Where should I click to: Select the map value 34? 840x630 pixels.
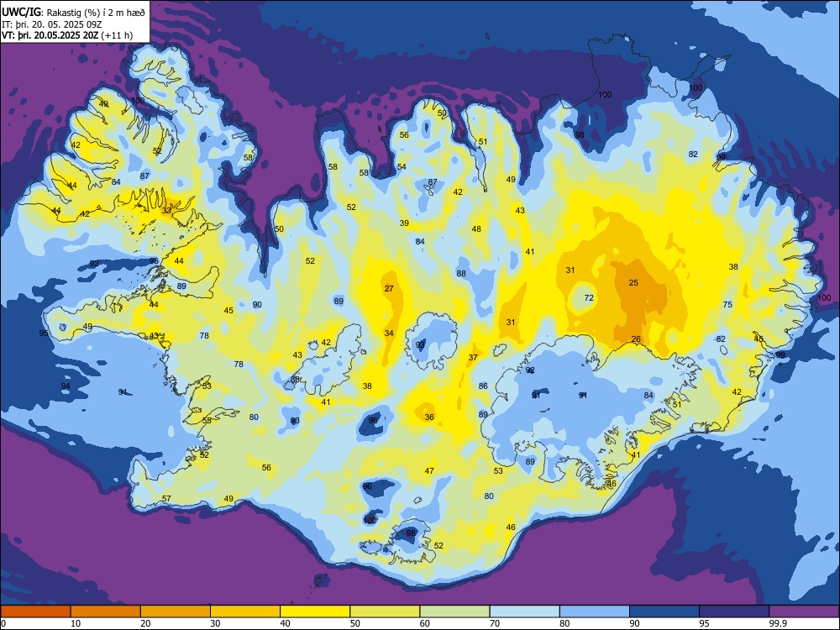[x=389, y=333]
